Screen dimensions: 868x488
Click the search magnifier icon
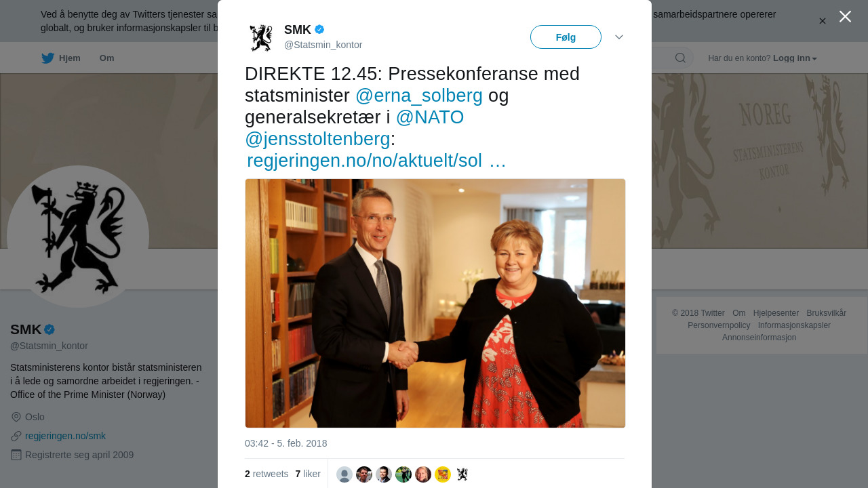point(680,58)
